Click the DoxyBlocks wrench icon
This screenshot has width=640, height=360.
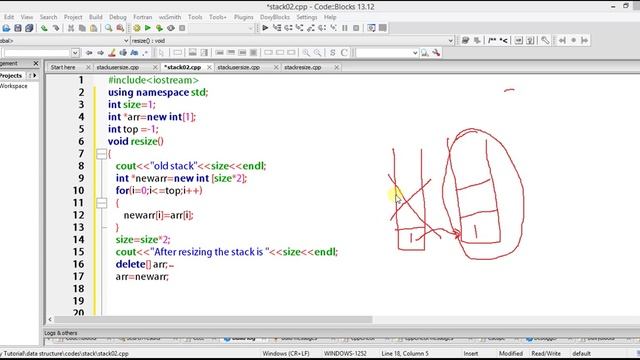pos(545,40)
